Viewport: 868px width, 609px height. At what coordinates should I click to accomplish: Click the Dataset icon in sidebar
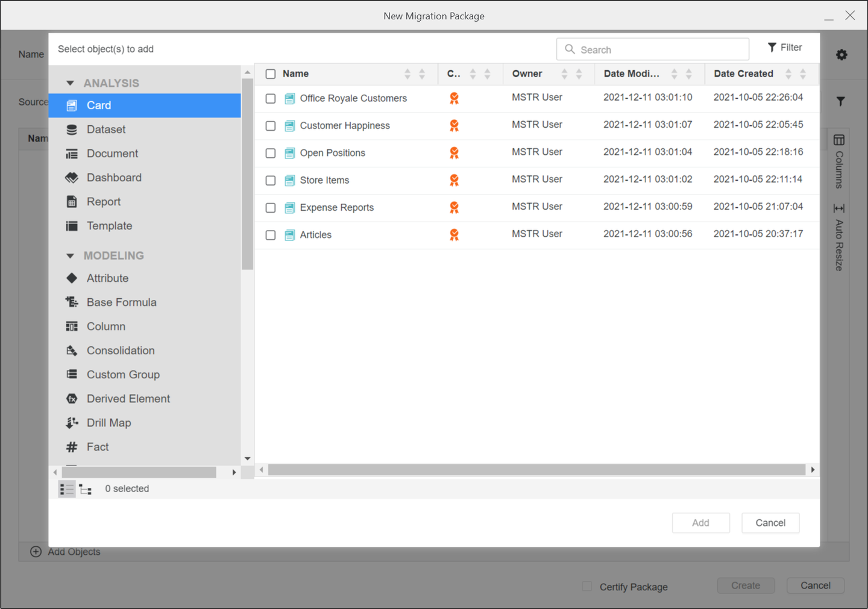click(72, 130)
